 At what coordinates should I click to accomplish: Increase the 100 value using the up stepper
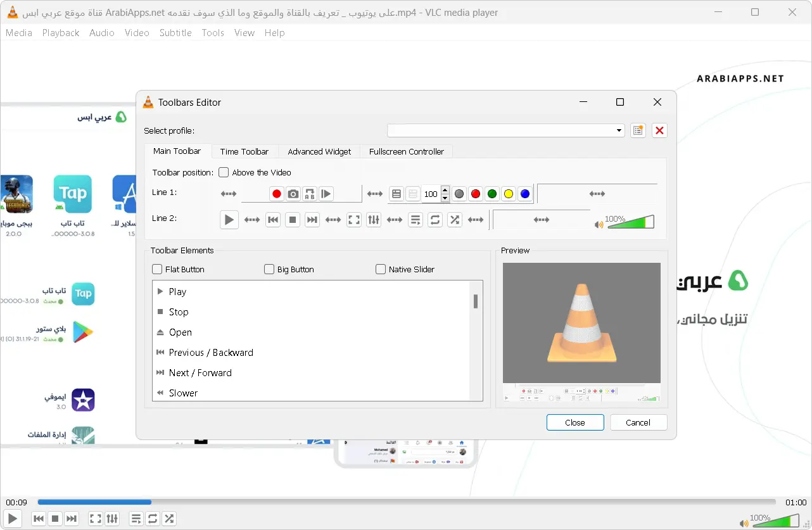(x=444, y=191)
